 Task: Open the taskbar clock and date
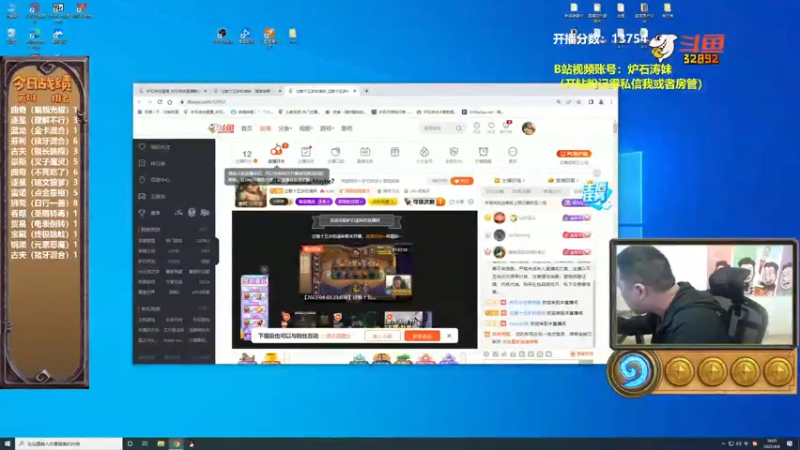[772, 444]
